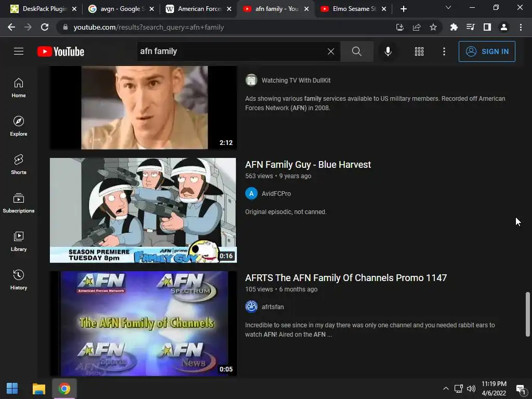532x399 pixels.
Task: Go to Home in the sidebar
Action: click(x=19, y=88)
